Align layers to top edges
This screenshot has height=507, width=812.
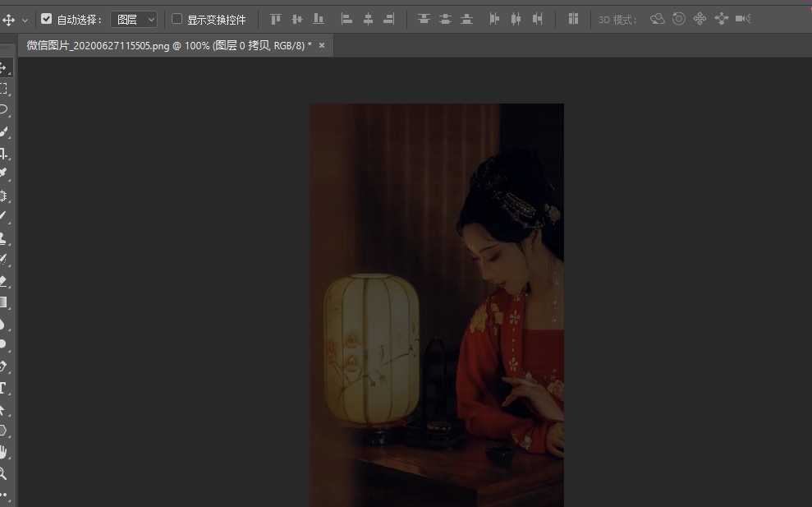click(x=275, y=19)
